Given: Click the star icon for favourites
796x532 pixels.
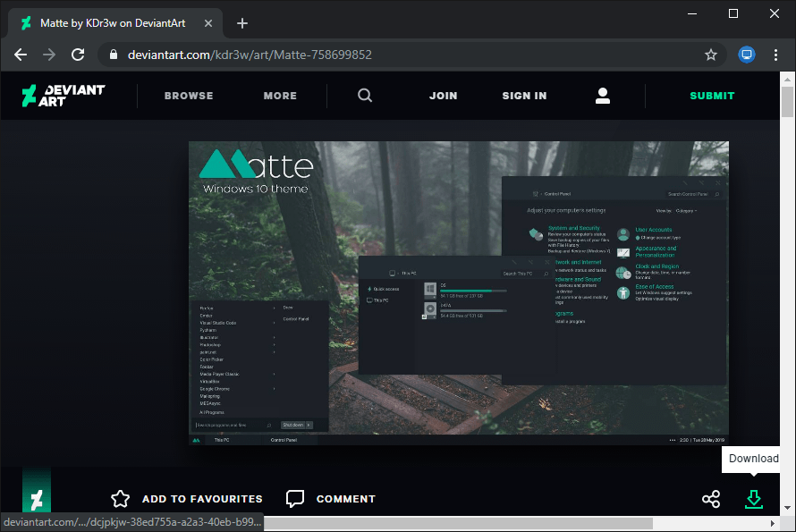Looking at the screenshot, I should pyautogui.click(x=121, y=499).
